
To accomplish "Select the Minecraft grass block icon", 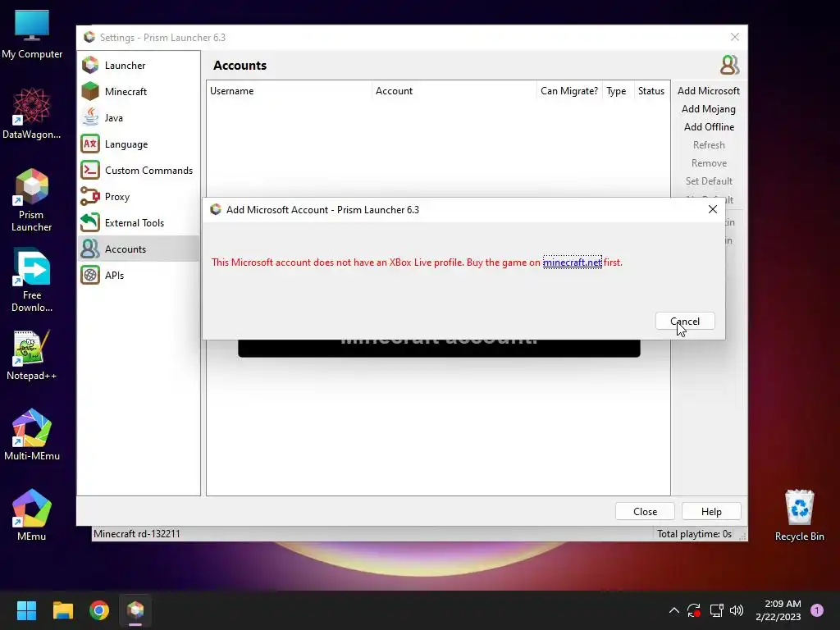I will (90, 92).
